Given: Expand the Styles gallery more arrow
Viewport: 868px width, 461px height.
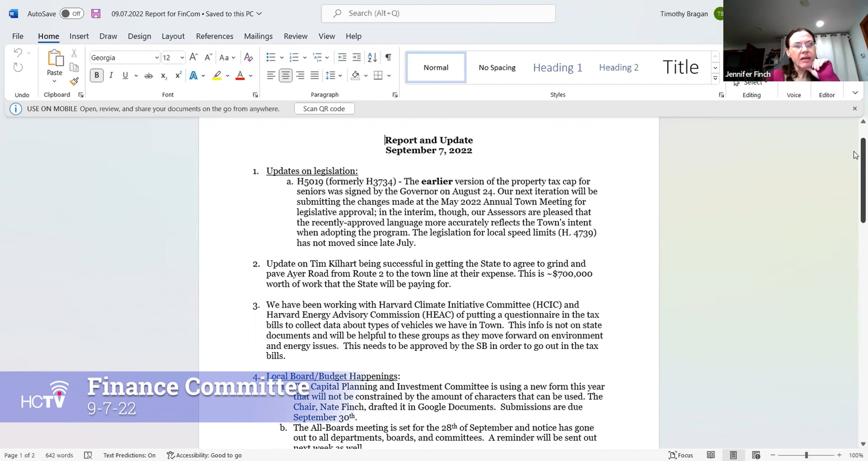Looking at the screenshot, I should click(x=715, y=78).
